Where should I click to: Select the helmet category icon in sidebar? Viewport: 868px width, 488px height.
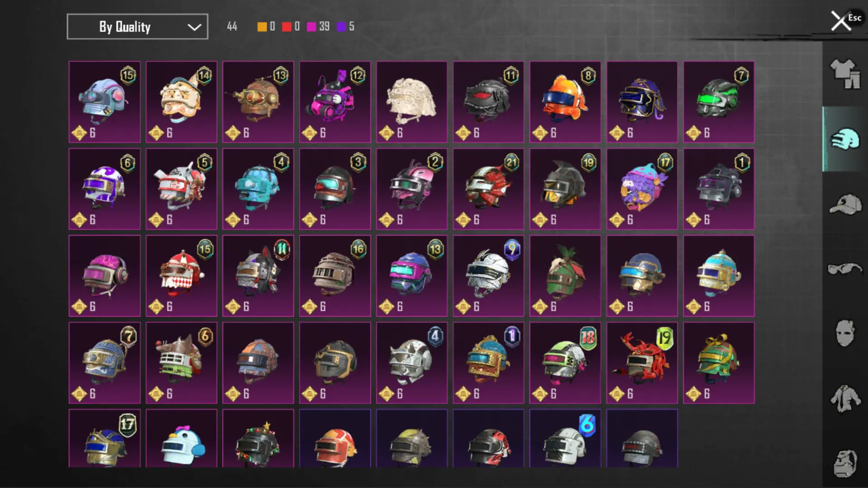(844, 139)
